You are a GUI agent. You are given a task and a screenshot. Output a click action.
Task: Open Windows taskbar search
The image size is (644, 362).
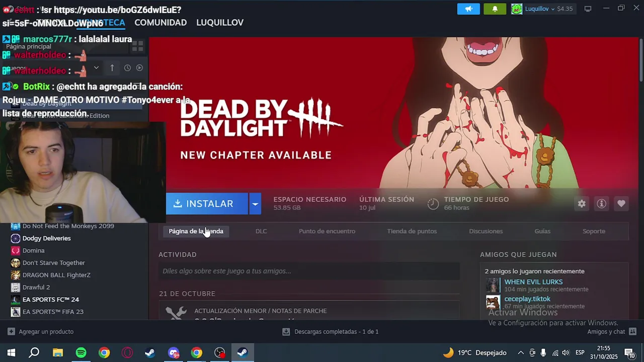pos(34,352)
